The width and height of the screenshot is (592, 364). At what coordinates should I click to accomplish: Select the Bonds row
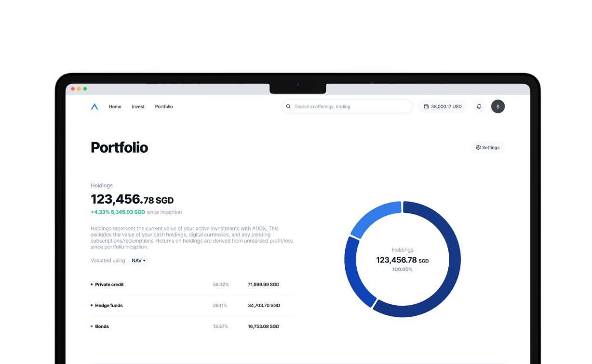point(193,326)
